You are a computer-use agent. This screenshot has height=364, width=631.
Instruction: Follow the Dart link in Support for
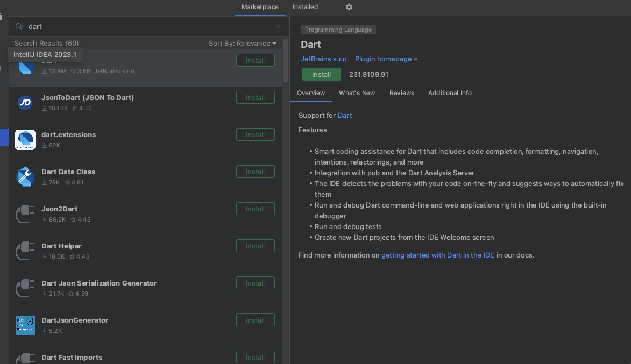tap(344, 115)
